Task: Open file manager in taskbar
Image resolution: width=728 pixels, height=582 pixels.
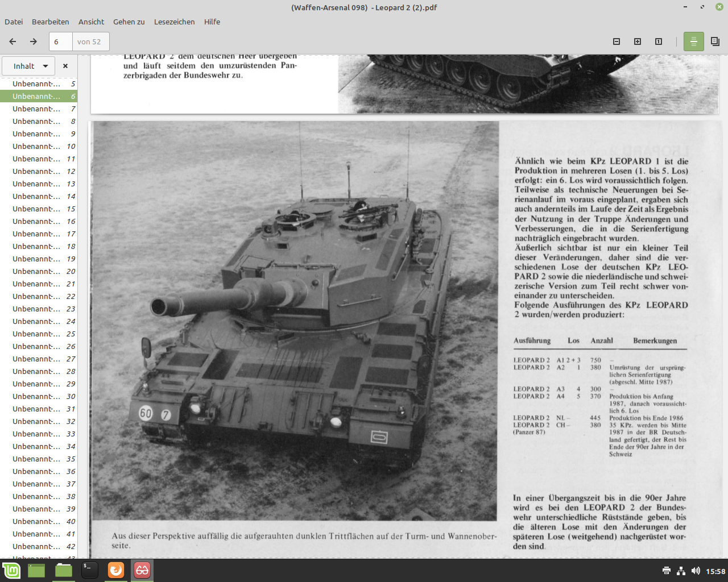Action: pos(64,571)
